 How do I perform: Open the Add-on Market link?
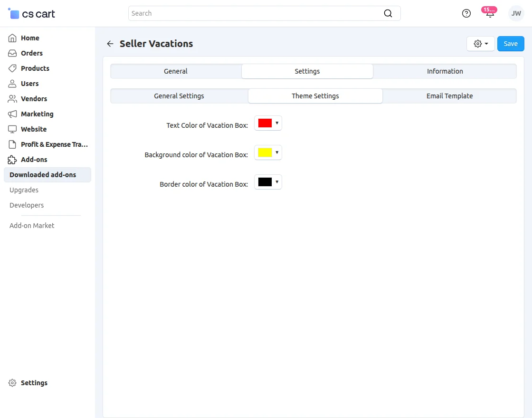point(31,226)
